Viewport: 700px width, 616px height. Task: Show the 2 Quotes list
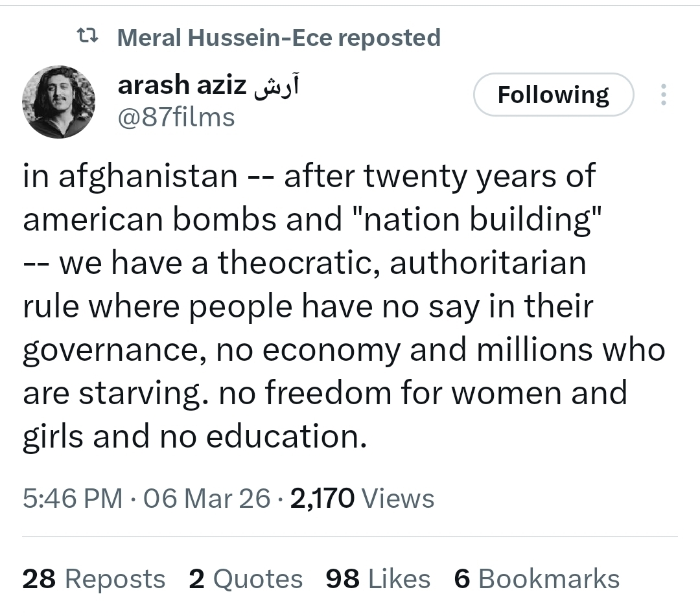[246, 578]
